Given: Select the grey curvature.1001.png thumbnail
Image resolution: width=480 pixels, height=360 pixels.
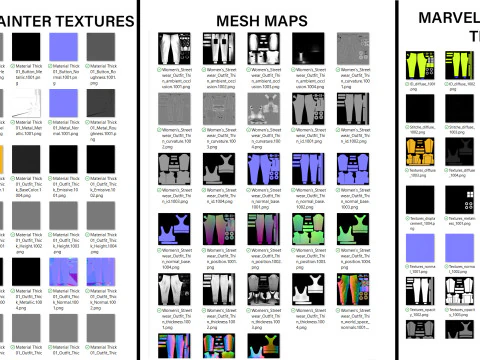Looking at the screenshot, I should (353, 48).
